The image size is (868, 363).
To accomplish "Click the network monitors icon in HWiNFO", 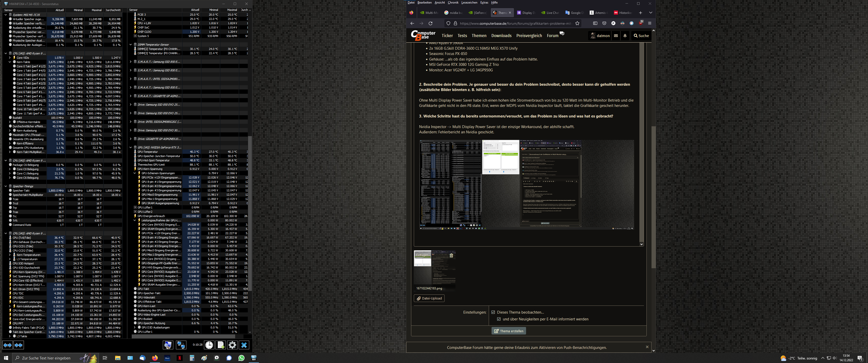I will [x=181, y=345].
